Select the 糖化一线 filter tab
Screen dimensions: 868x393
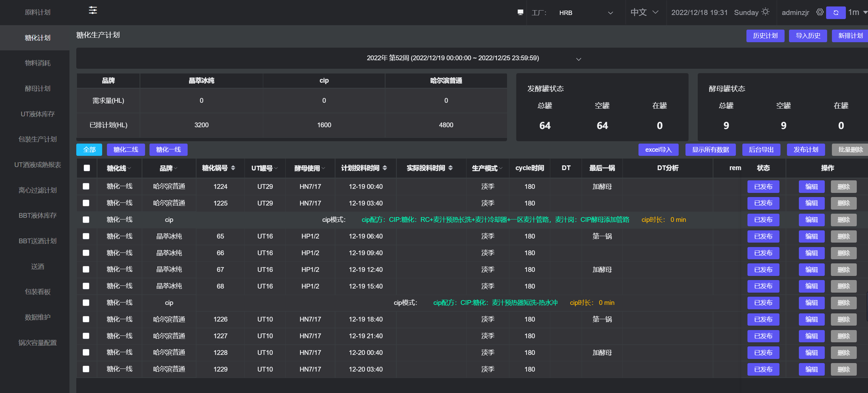pyautogui.click(x=168, y=150)
